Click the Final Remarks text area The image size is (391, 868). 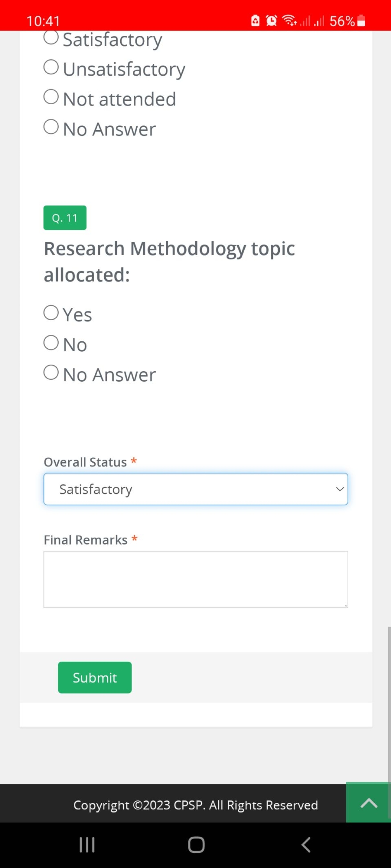[196, 579]
